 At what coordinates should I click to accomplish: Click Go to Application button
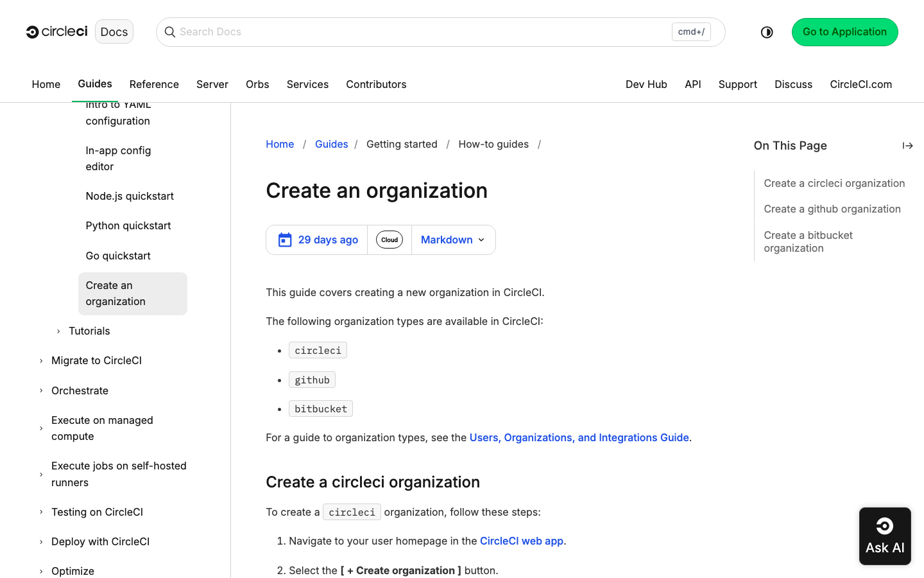(x=844, y=32)
